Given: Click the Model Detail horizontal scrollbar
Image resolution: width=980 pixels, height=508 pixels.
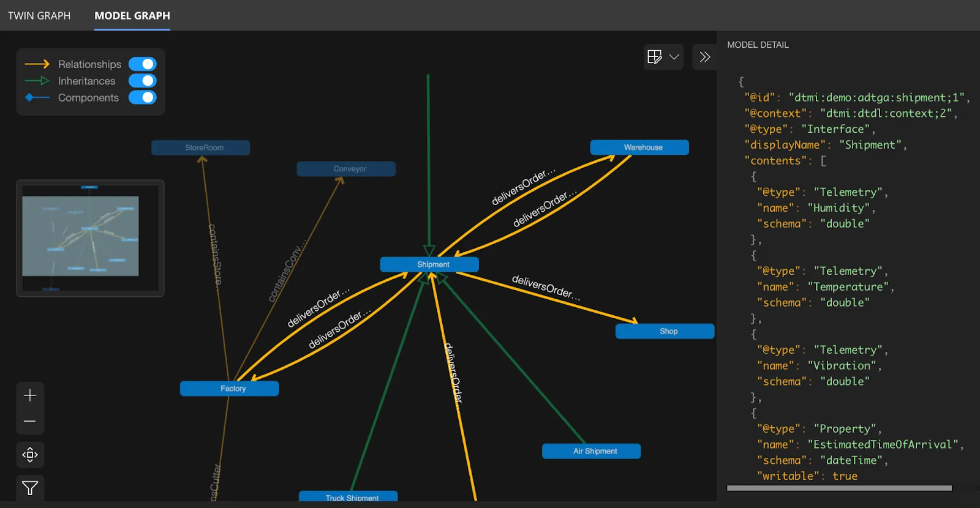Looking at the screenshot, I should point(839,488).
